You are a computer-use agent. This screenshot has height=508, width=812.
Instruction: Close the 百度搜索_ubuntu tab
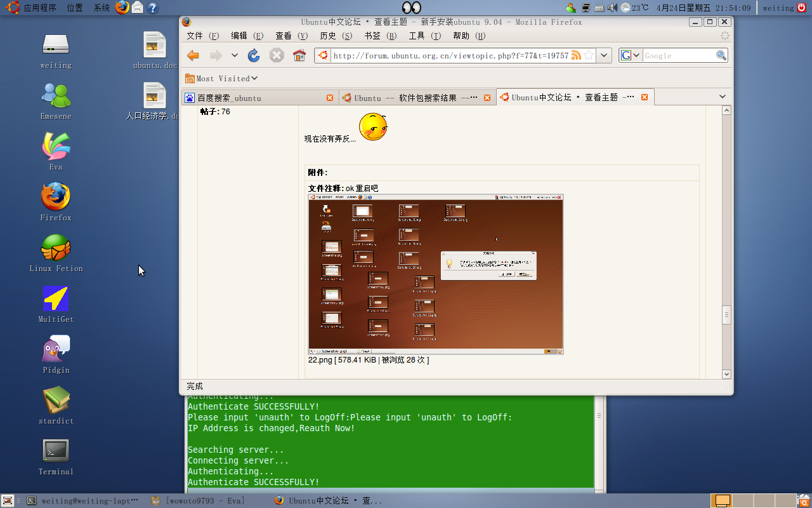(330, 98)
